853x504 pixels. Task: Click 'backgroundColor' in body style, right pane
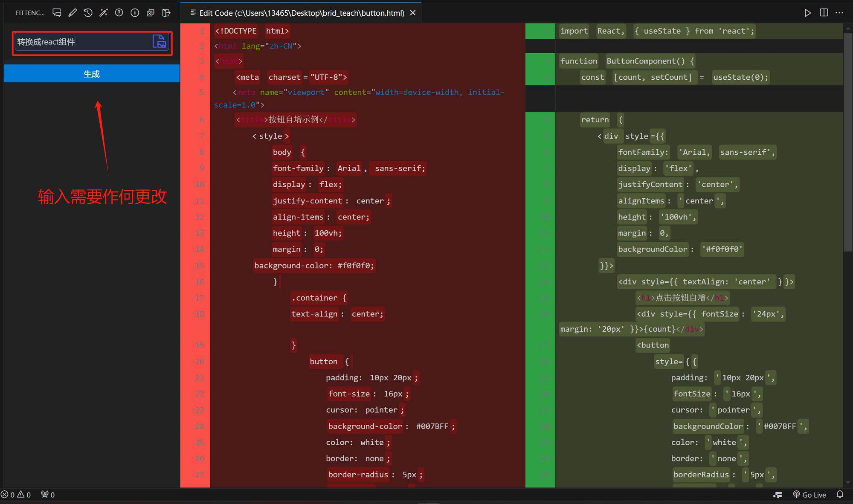coord(653,249)
